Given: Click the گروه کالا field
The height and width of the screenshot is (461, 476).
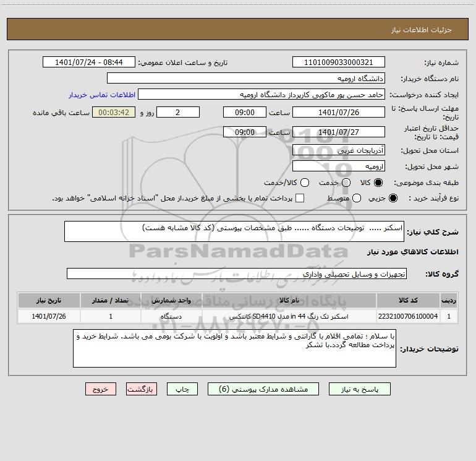Looking at the screenshot, I should click(x=237, y=274).
